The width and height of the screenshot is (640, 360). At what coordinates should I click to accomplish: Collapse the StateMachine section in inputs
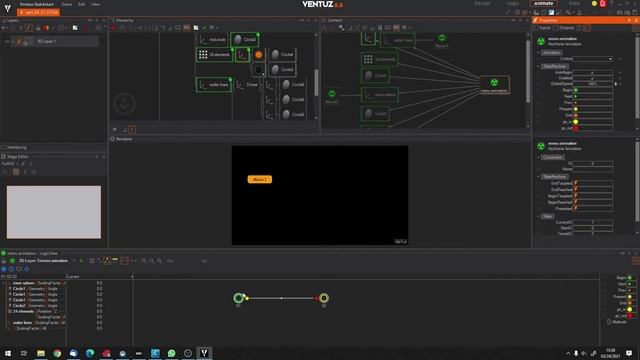tap(538, 66)
